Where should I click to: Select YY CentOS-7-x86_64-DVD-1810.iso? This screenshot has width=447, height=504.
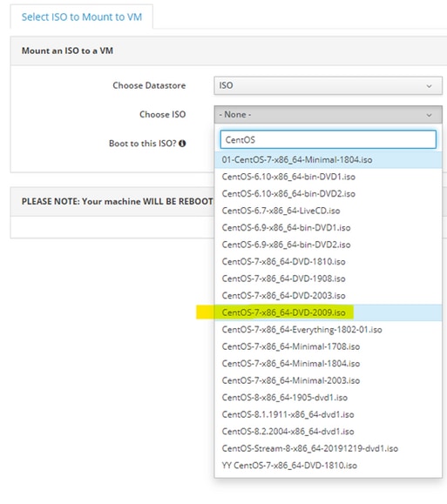click(328, 466)
